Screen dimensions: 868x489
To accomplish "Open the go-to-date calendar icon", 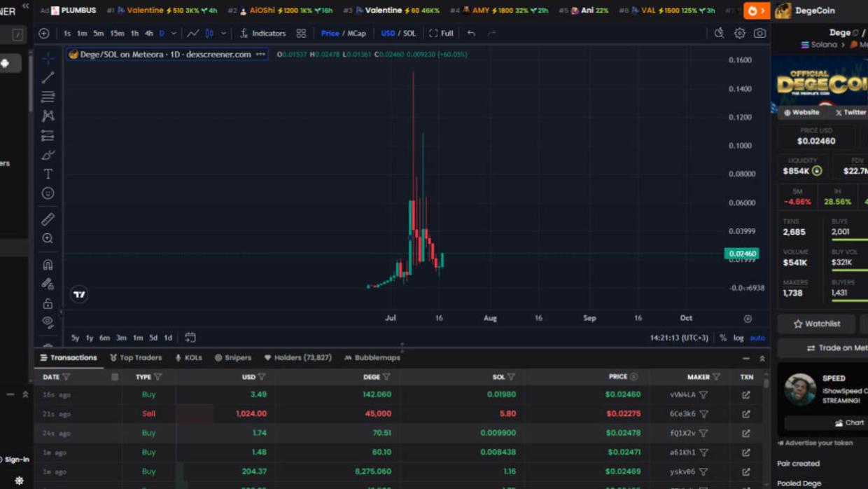I will 190,338.
